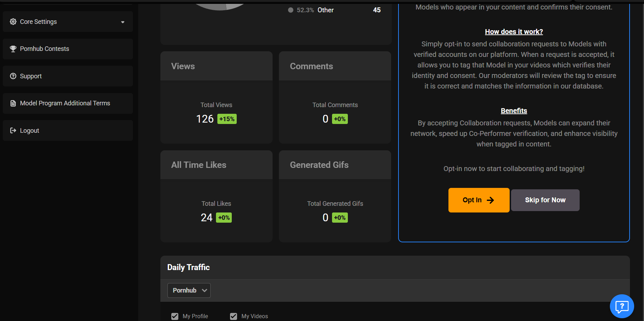Click the Total Likes value 24
The image size is (644, 321).
206,218
